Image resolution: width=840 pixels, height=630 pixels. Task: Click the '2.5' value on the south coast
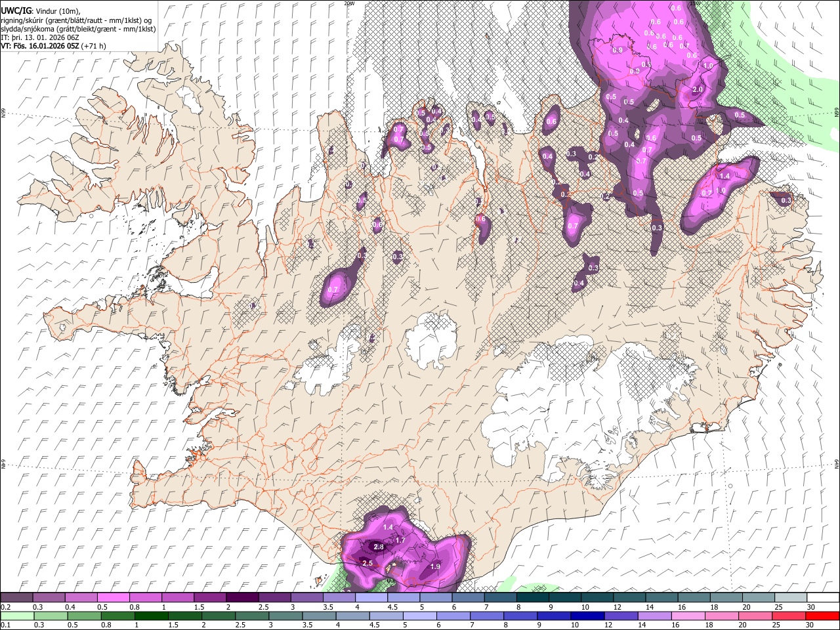(x=367, y=563)
